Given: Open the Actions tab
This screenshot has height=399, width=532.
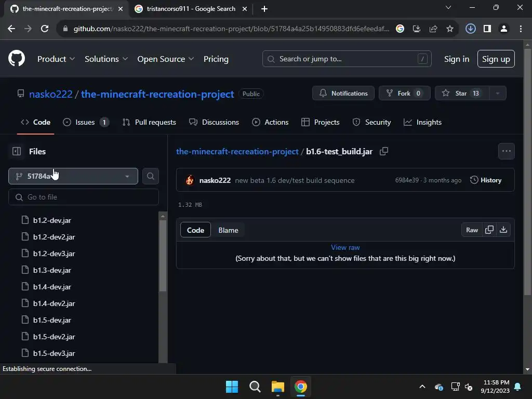Looking at the screenshot, I should [x=270, y=122].
